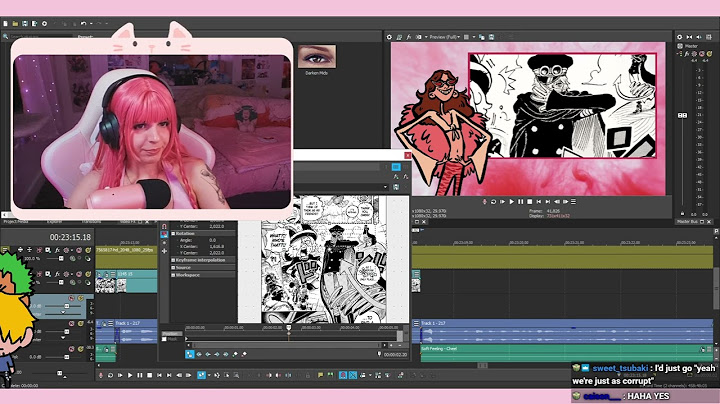
Task: Click the volume slider of Track 1 - 217 audio
Action: click(67, 331)
